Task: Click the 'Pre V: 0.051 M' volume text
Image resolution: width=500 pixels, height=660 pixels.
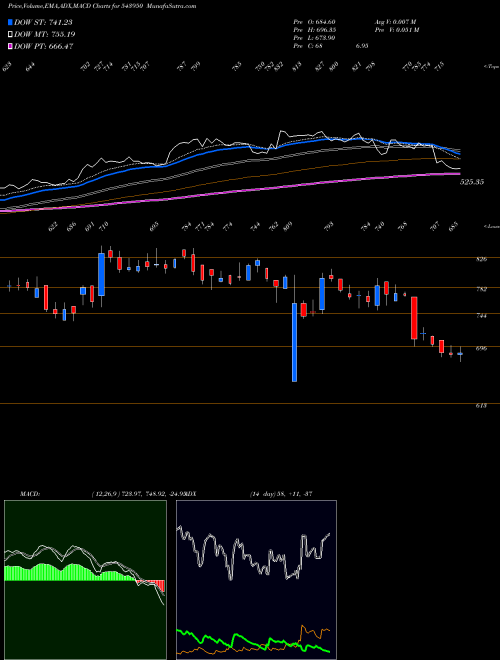Action: [396, 30]
